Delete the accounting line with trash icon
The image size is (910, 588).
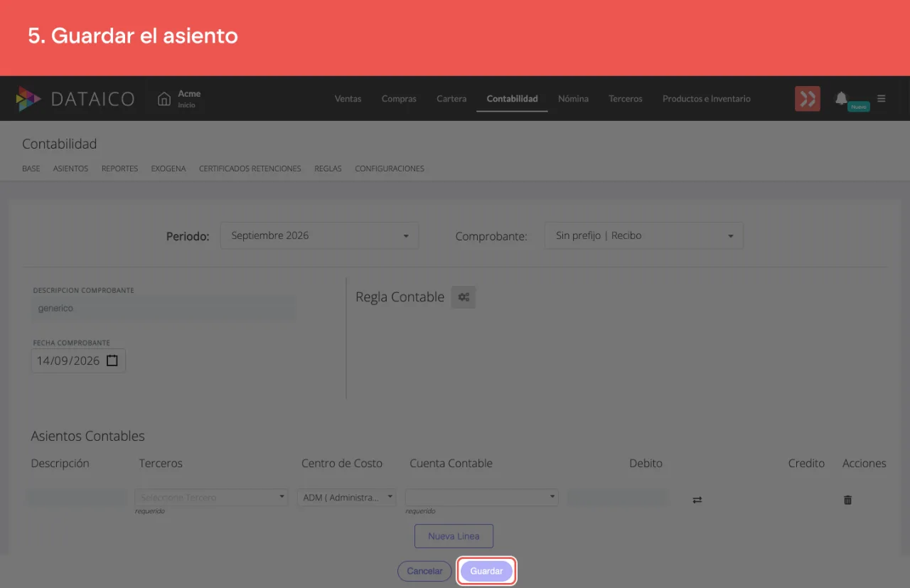[x=847, y=500]
